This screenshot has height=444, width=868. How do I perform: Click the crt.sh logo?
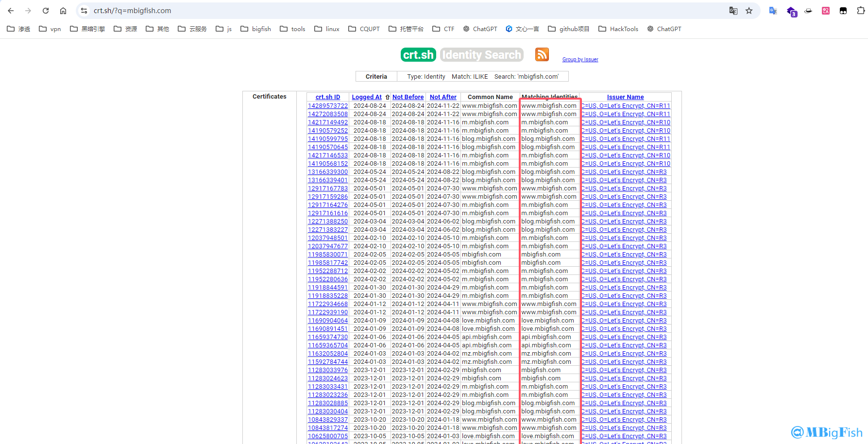(x=418, y=55)
